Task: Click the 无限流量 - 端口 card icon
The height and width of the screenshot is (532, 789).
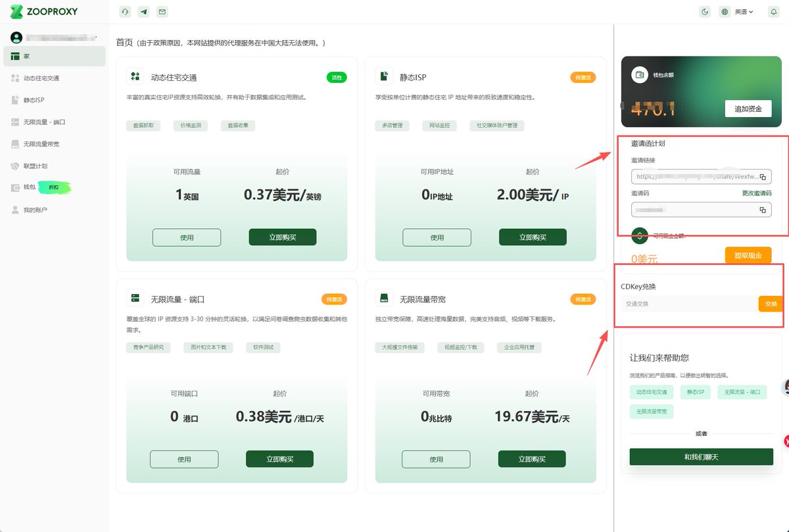Action: 135,299
